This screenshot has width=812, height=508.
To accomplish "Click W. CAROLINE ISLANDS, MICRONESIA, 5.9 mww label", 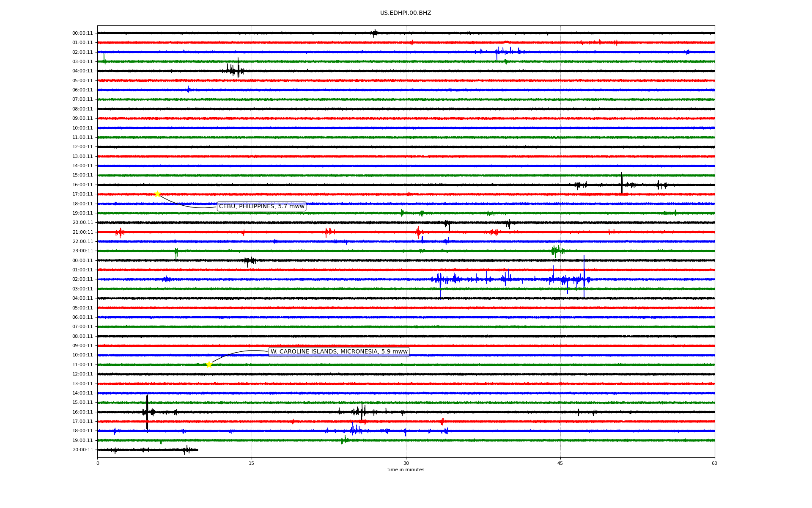I will tap(339, 352).
